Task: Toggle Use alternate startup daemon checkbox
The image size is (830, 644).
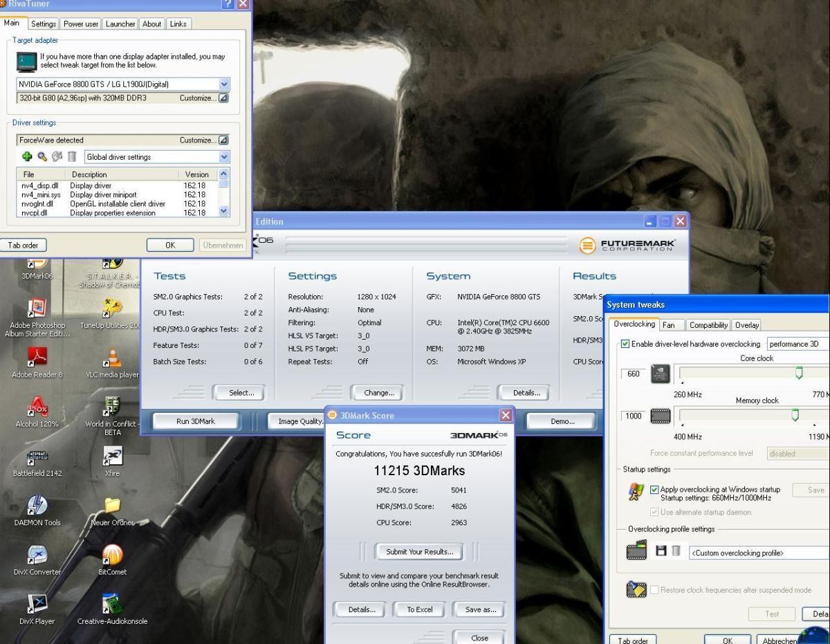Action: [x=654, y=512]
